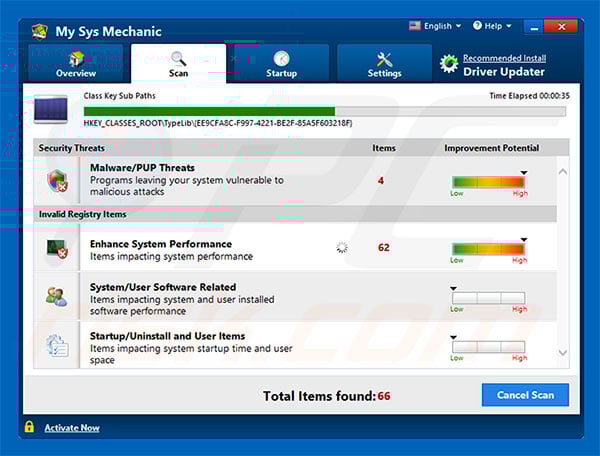Click the System/User Software empty gauge
This screenshot has height=456, width=600.
tap(488, 298)
